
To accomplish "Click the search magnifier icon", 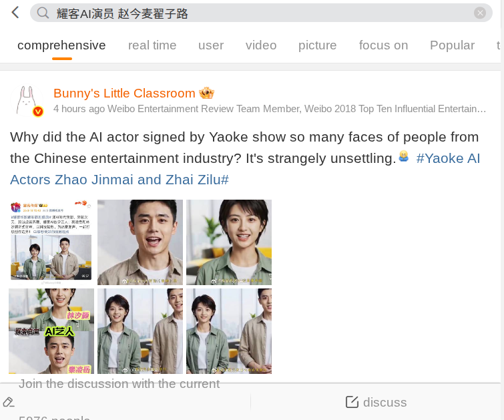I will tap(43, 13).
